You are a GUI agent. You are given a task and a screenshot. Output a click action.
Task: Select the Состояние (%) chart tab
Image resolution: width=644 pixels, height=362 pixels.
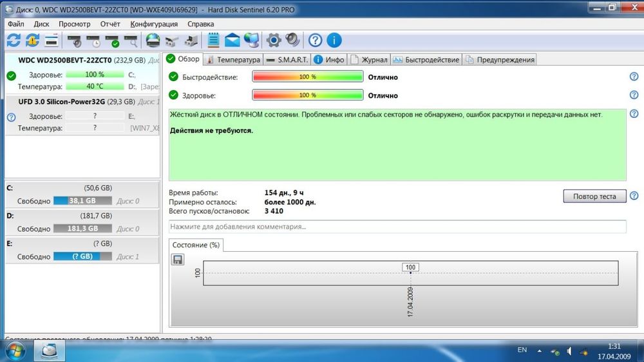tap(196, 245)
